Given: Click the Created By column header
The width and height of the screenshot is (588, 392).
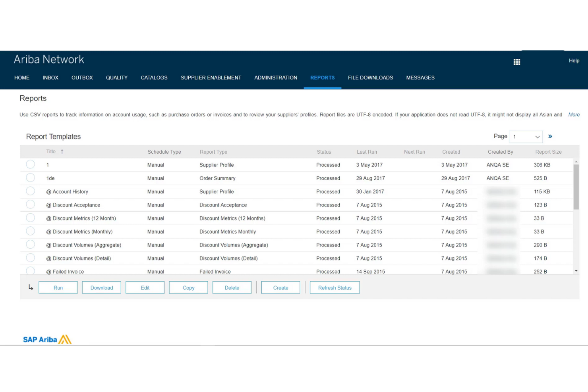Looking at the screenshot, I should [500, 152].
